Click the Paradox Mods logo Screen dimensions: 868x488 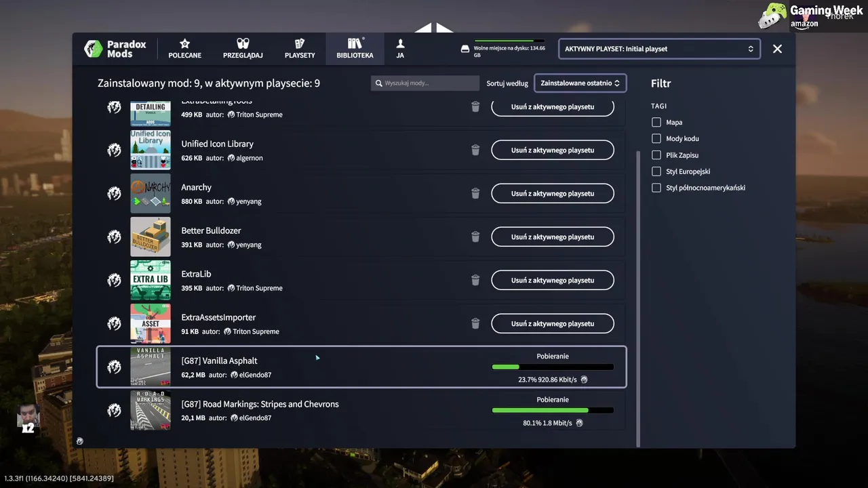115,49
